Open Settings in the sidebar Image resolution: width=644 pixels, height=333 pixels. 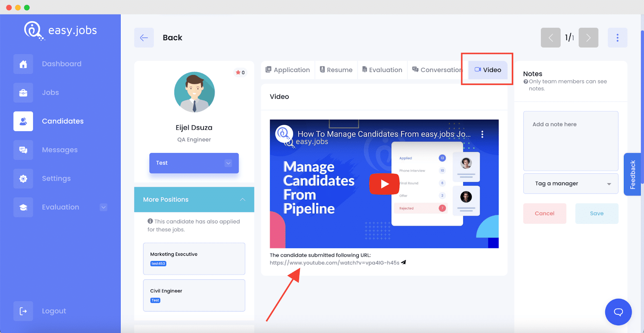click(x=56, y=178)
